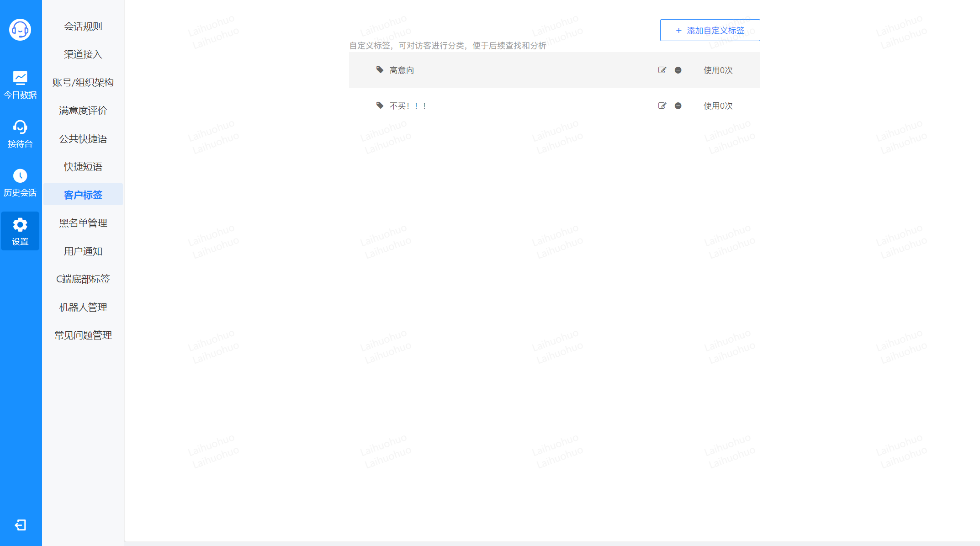Open 接待台 headset icon in sidebar

tap(20, 127)
